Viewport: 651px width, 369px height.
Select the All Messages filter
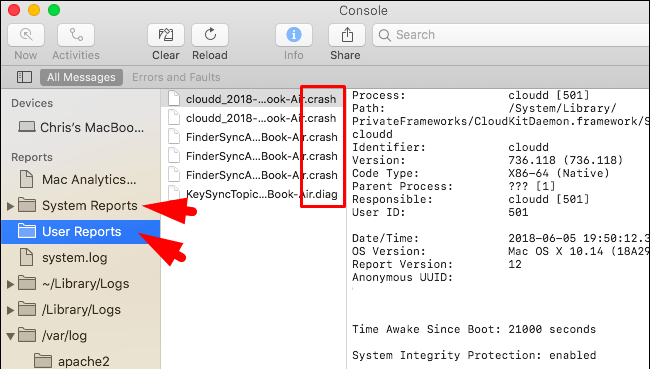click(81, 77)
